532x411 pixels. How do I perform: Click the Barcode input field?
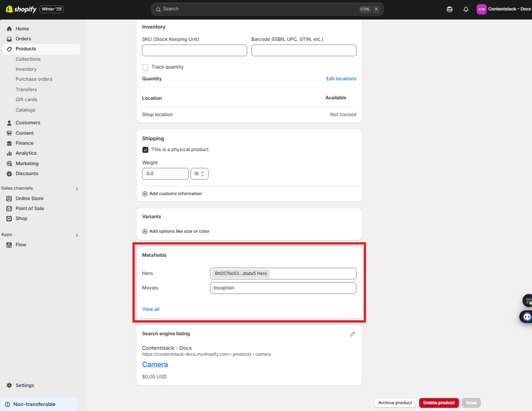click(x=304, y=50)
